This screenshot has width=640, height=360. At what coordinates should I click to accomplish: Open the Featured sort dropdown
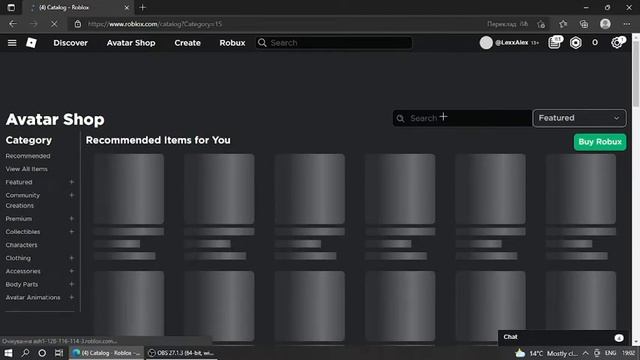point(579,118)
